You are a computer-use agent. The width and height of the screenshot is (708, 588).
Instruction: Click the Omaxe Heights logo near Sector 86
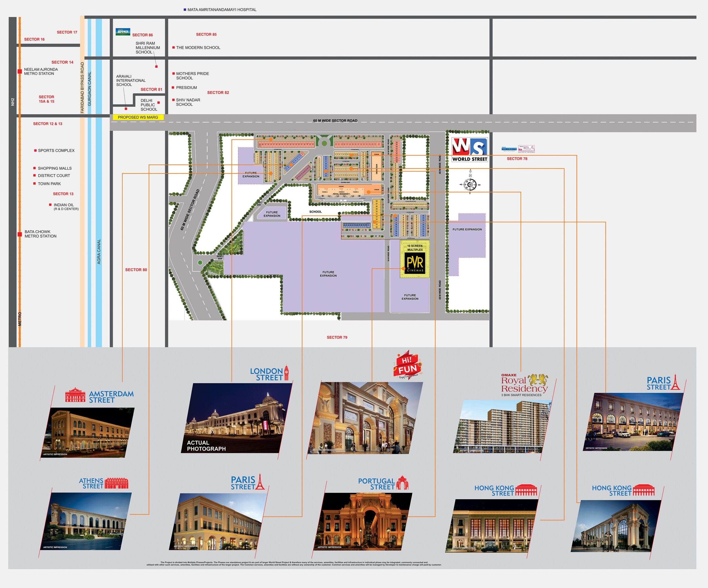pyautogui.click(x=123, y=32)
